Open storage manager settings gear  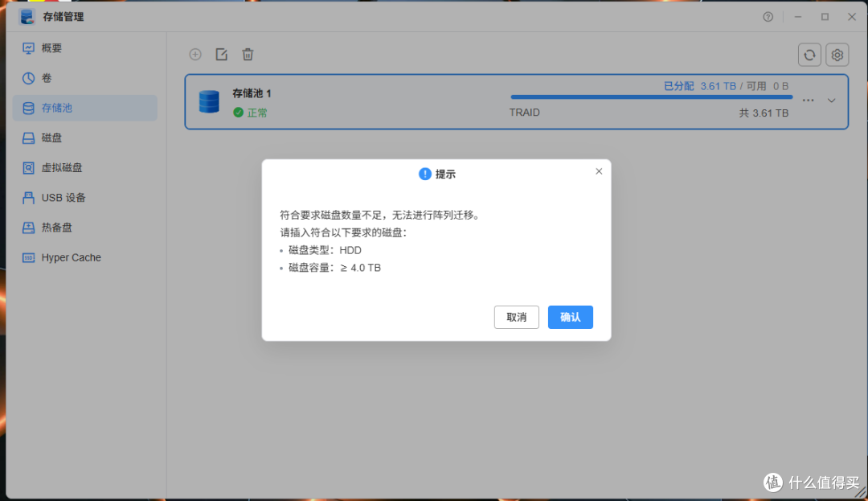(837, 55)
